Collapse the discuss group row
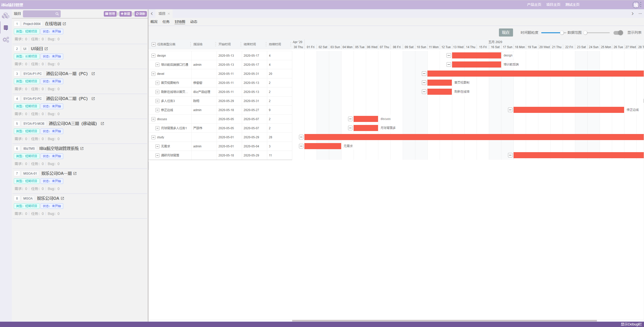 pos(153,119)
